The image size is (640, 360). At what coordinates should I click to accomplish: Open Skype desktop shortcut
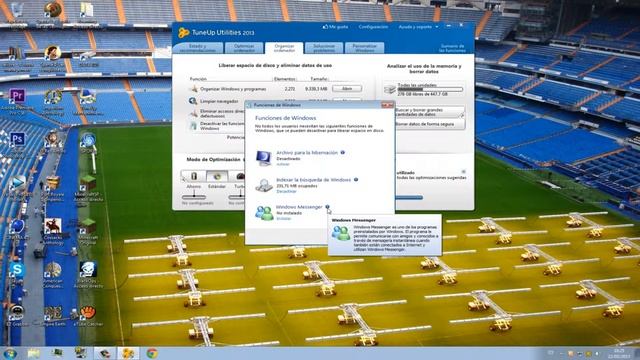click(x=17, y=270)
